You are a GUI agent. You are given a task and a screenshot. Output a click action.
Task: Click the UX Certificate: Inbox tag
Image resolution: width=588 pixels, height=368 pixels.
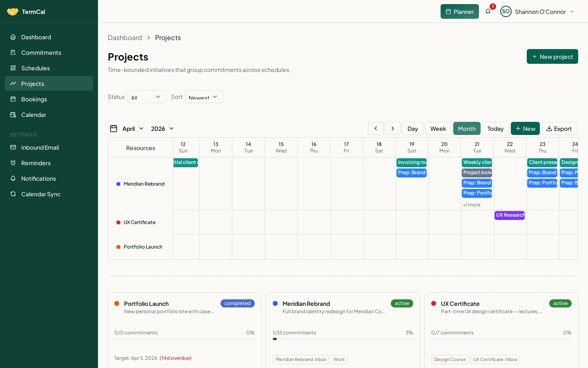(495, 359)
